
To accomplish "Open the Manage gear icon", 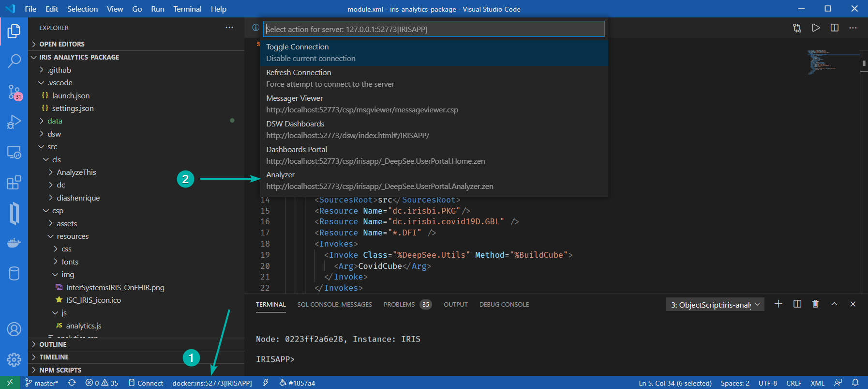I will (x=14, y=359).
